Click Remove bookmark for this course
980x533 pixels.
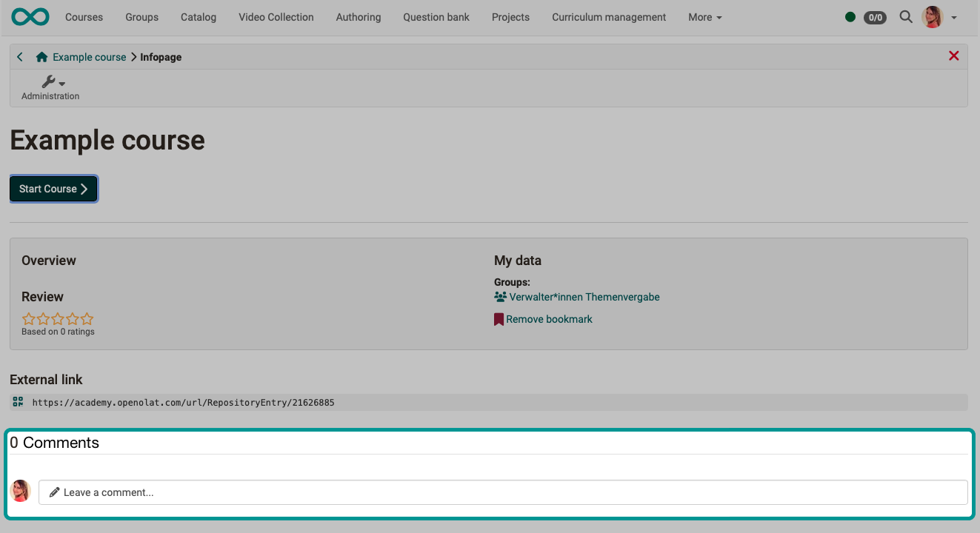tap(549, 318)
